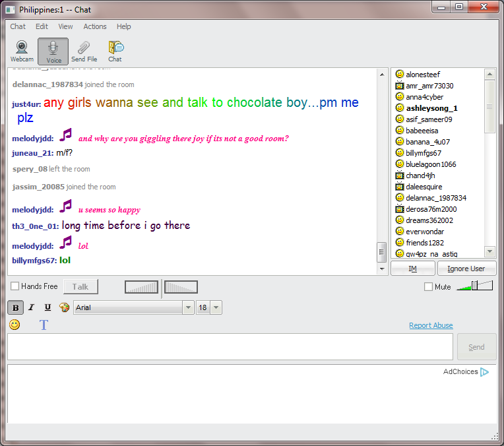Image resolution: width=504 pixels, height=446 pixels.
Task: Open the Edit menu
Action: 42,26
